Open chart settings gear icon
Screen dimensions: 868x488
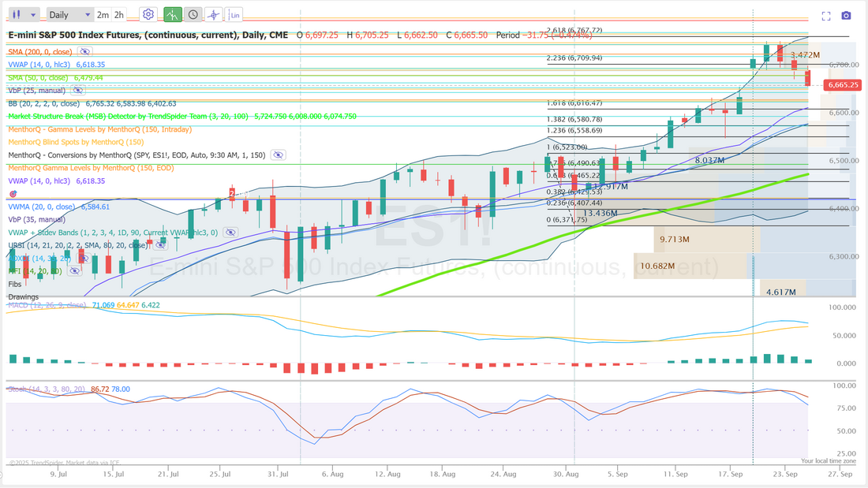[148, 14]
